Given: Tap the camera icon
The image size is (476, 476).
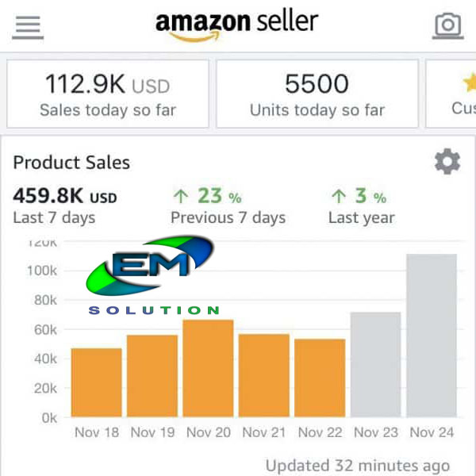Looking at the screenshot, I should (448, 26).
